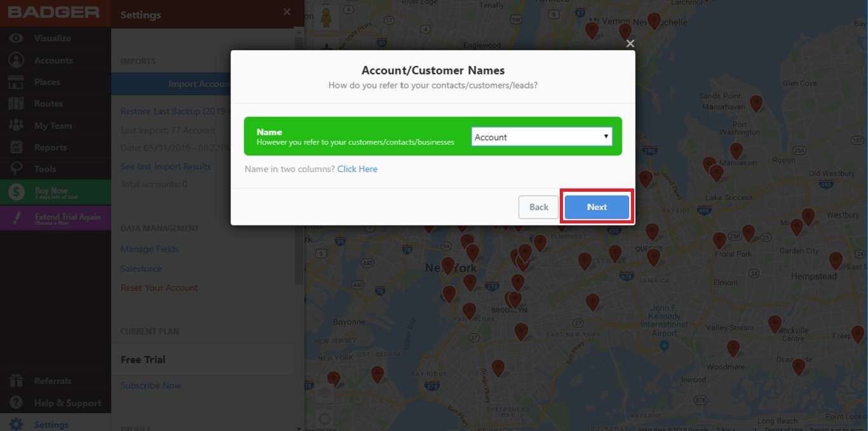868x431 pixels.
Task: Open the My Team people icon
Action: [x=16, y=126]
